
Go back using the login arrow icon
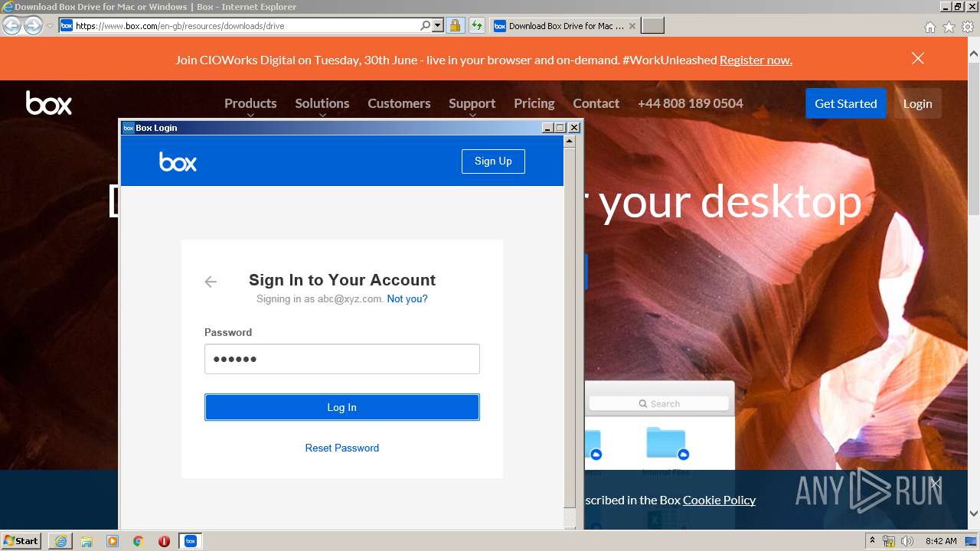pos(211,282)
